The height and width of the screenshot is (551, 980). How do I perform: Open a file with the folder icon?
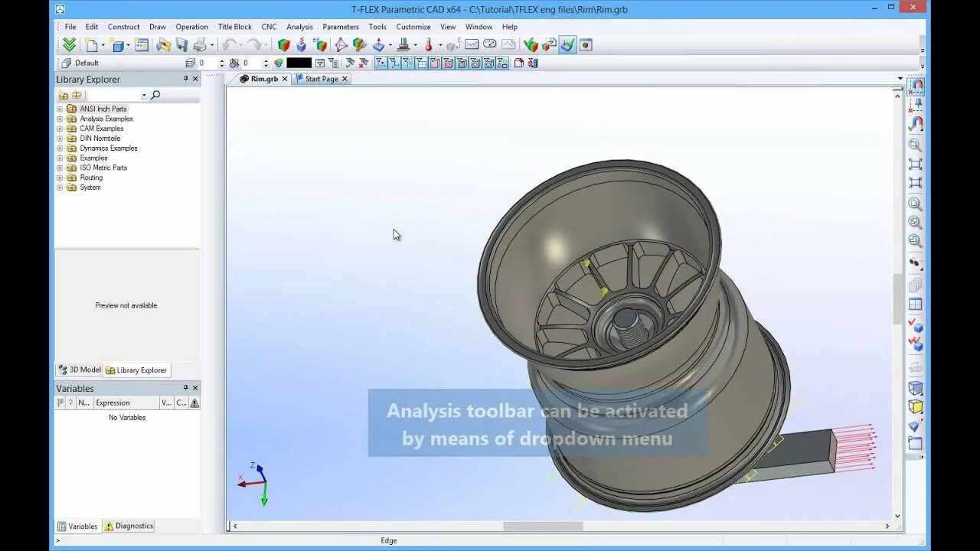pos(163,44)
